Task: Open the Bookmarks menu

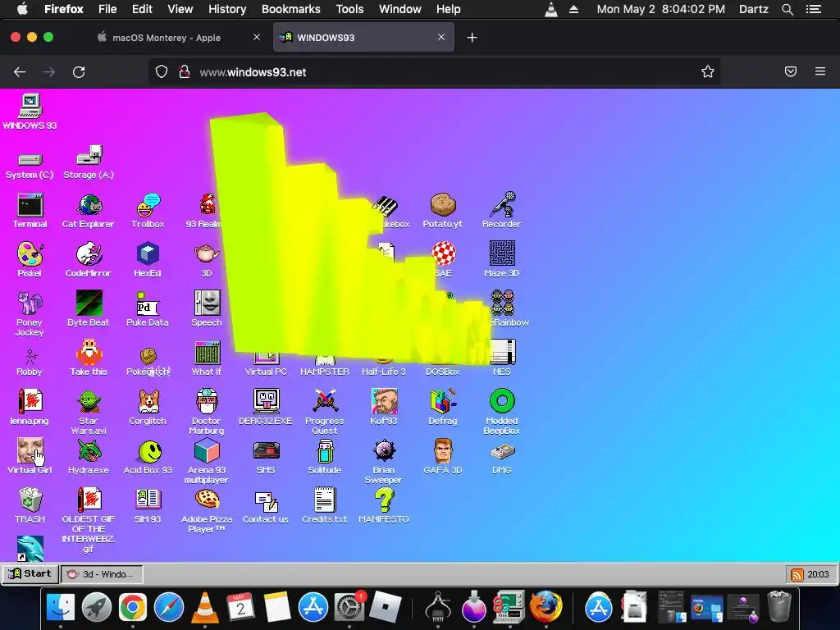Action: (291, 9)
